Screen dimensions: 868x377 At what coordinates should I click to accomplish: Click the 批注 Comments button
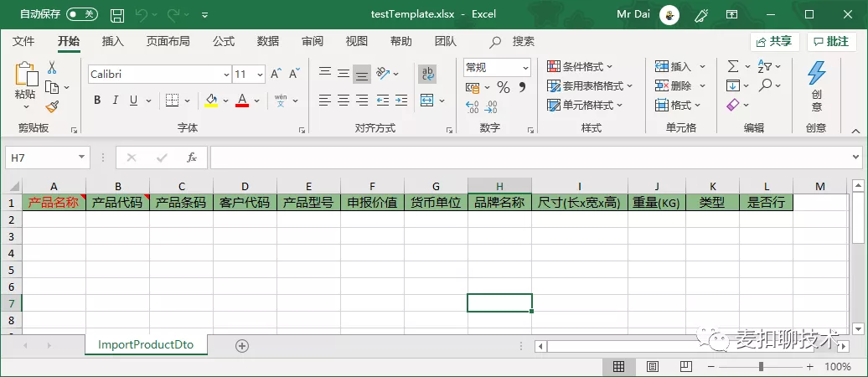tap(831, 42)
